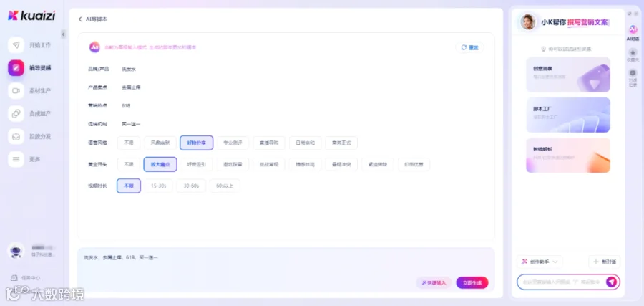
Task: Select the 好奇吸引 opening option
Action: pyautogui.click(x=197, y=165)
